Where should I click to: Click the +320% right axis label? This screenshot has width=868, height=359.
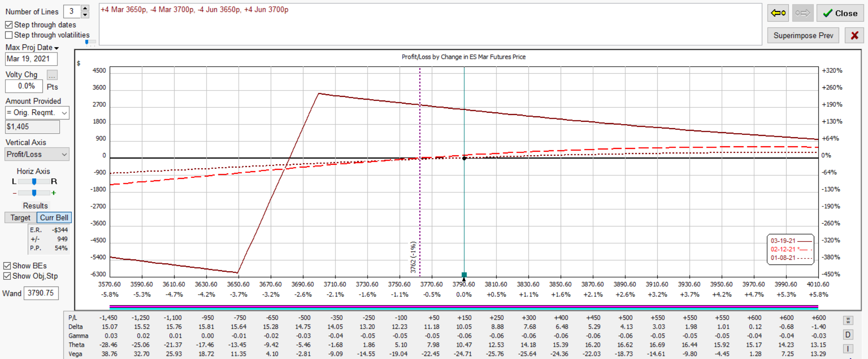832,71
